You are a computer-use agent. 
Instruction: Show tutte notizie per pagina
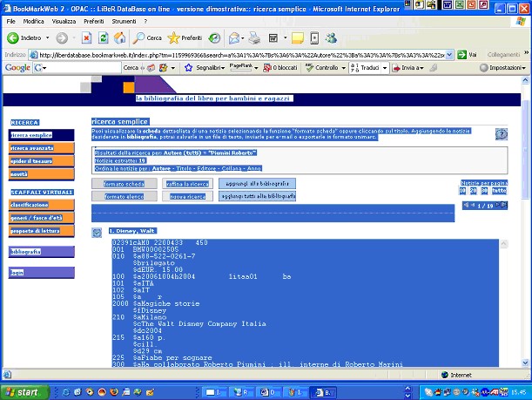(x=499, y=191)
